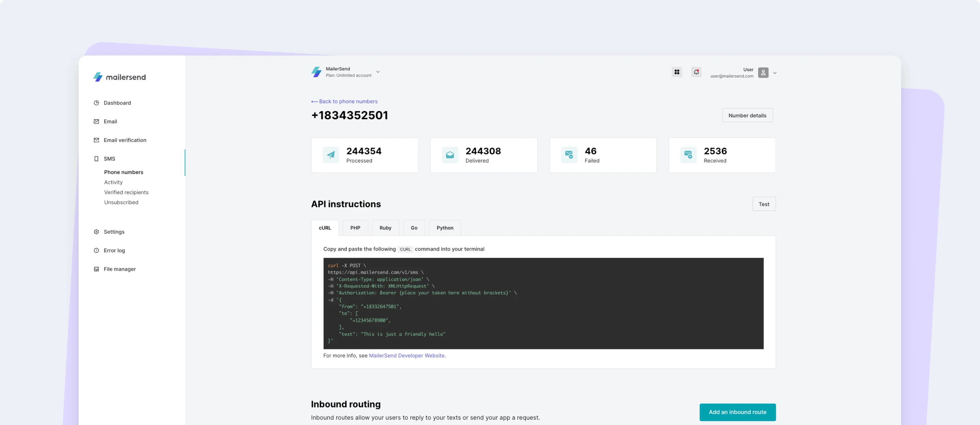
Task: Open the MailerSend Developer Website link
Action: (x=406, y=355)
